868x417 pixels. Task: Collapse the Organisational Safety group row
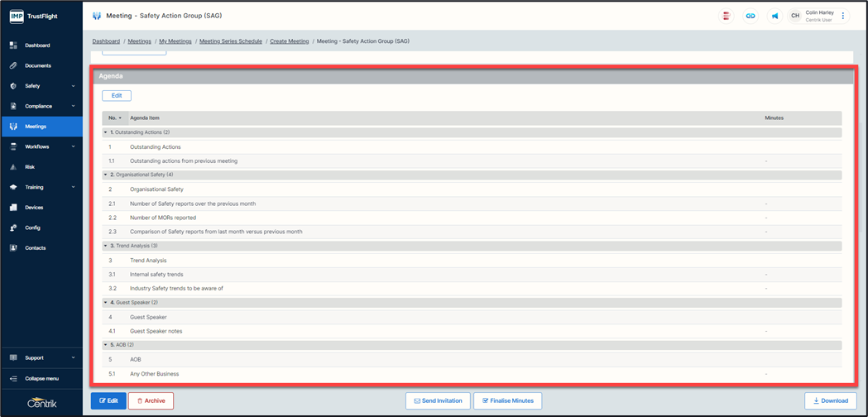click(106, 175)
